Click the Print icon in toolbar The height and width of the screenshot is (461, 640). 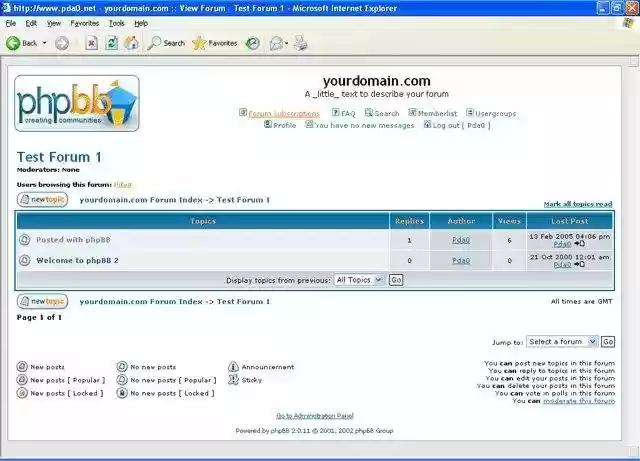301,43
